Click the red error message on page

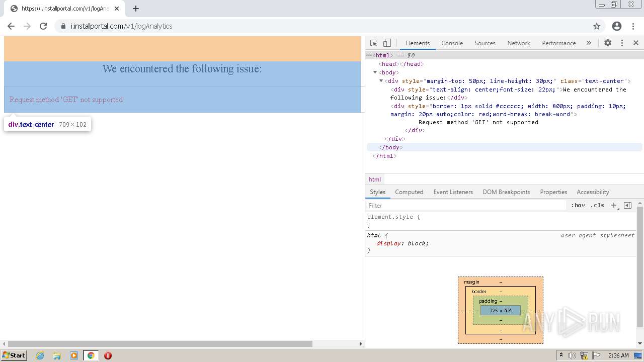tap(66, 100)
